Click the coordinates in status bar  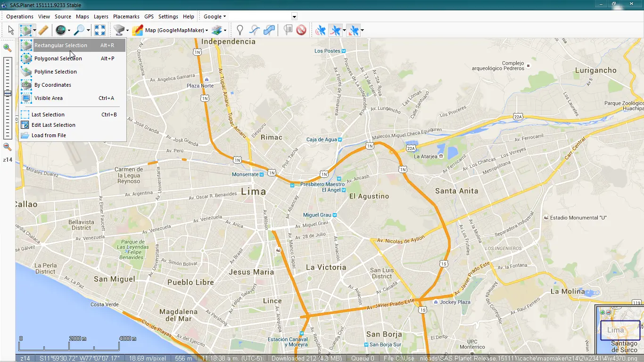point(80,358)
